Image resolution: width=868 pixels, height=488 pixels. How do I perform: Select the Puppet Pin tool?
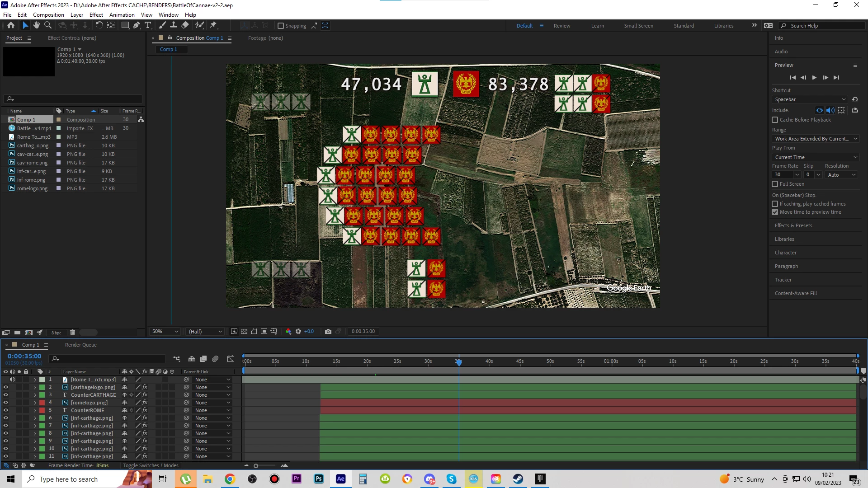(x=213, y=25)
